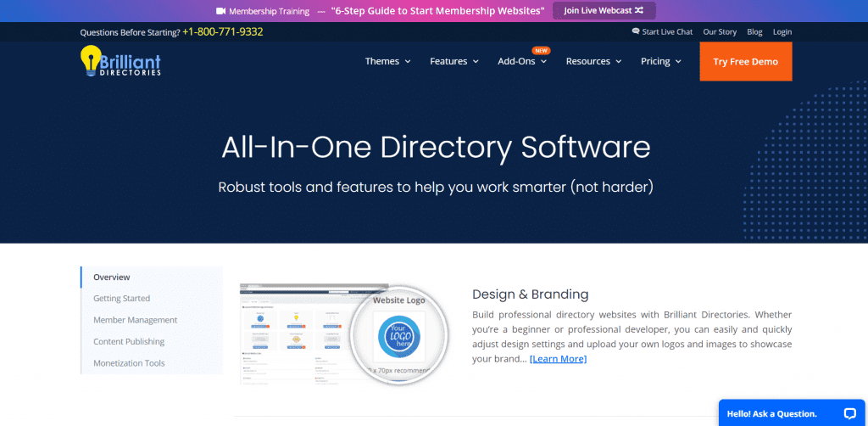868x426 pixels.
Task: Click the Questions Before Starting? text
Action: [130, 32]
